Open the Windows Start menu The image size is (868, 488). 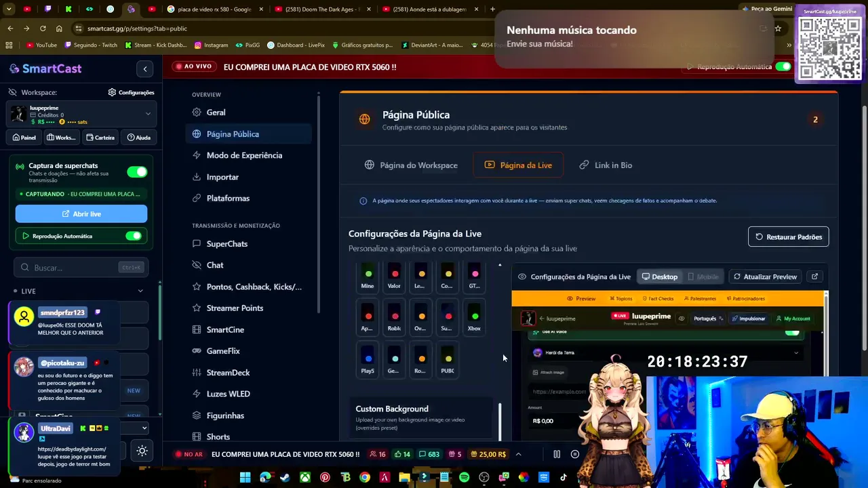[x=245, y=477]
